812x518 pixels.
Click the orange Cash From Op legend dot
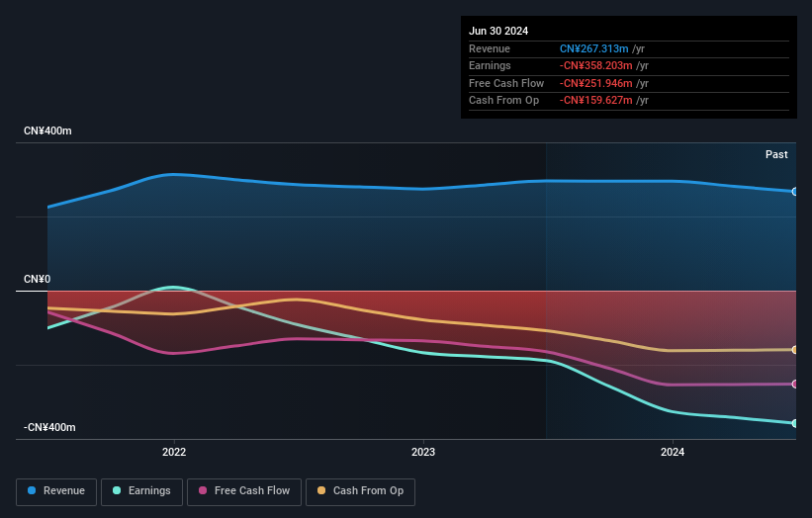pyautogui.click(x=321, y=490)
